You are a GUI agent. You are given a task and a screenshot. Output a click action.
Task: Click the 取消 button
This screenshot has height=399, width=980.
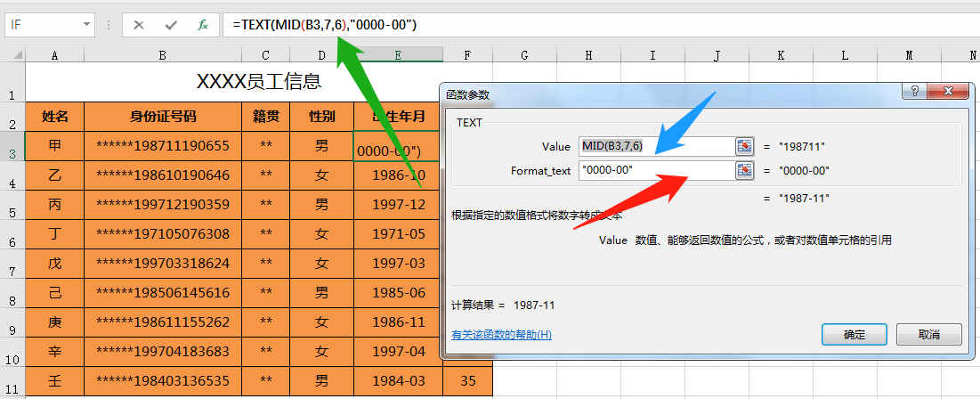[928, 335]
